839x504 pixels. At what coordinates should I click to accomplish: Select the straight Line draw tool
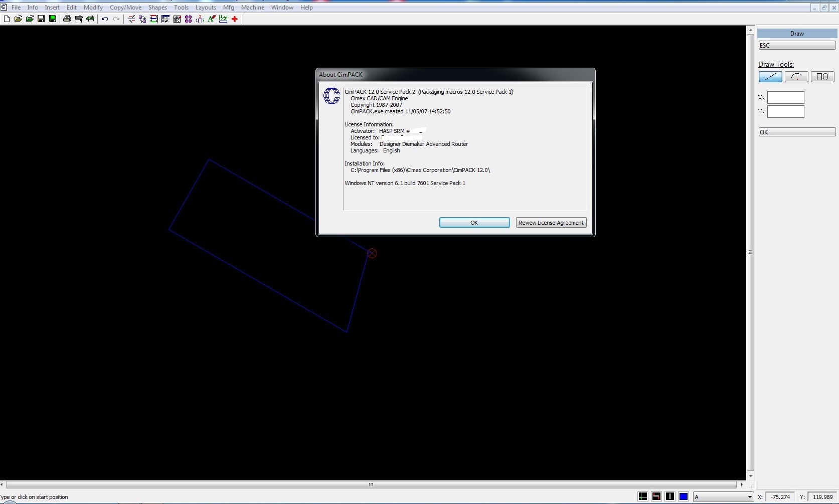pyautogui.click(x=770, y=77)
